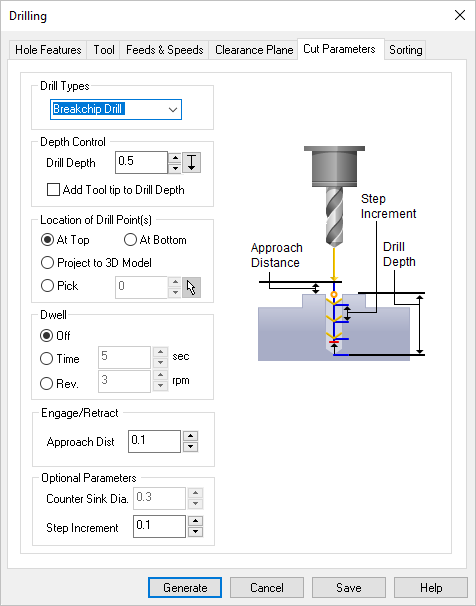
Task: Click the Dwell Rev. rpm field
Action: point(124,381)
